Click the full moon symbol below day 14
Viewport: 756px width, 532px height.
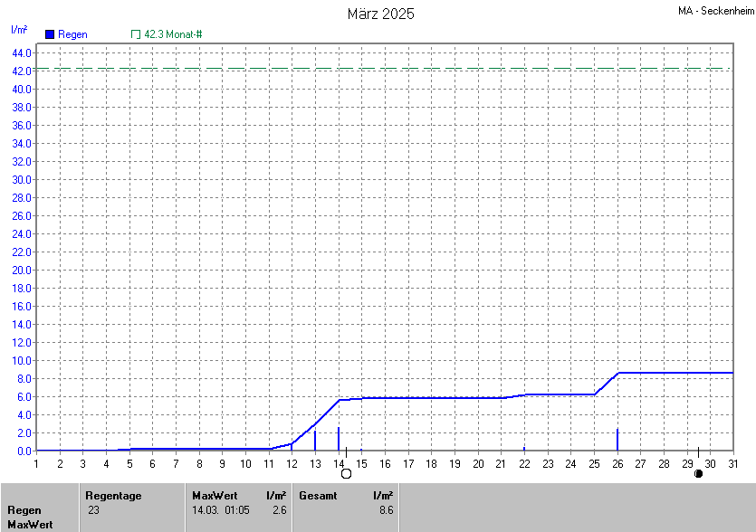346,473
